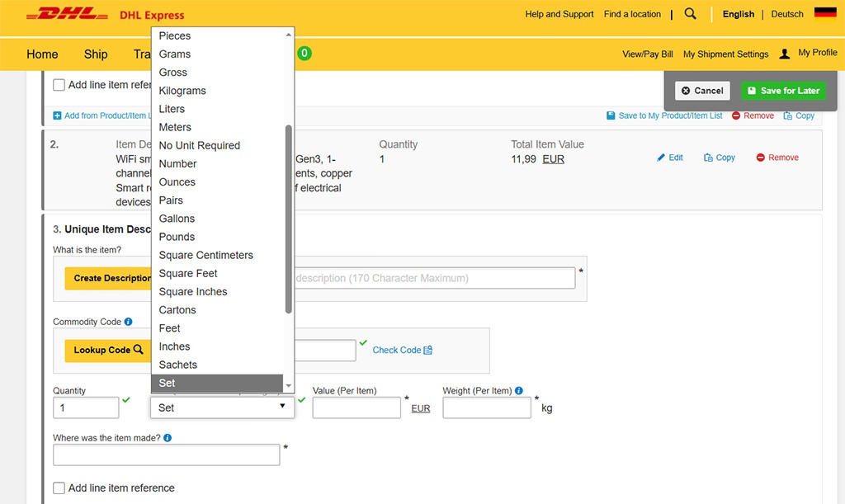Image resolution: width=845 pixels, height=504 pixels.
Task: Click the red Remove icon for item 2
Action: click(x=760, y=158)
